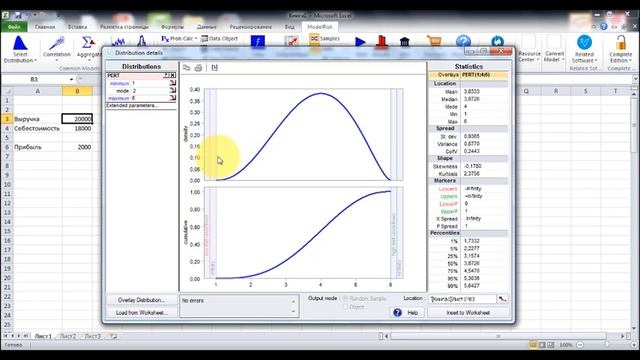This screenshot has height=360, width=640.
Task: Click the bank building library icon
Action: [x=404, y=41]
